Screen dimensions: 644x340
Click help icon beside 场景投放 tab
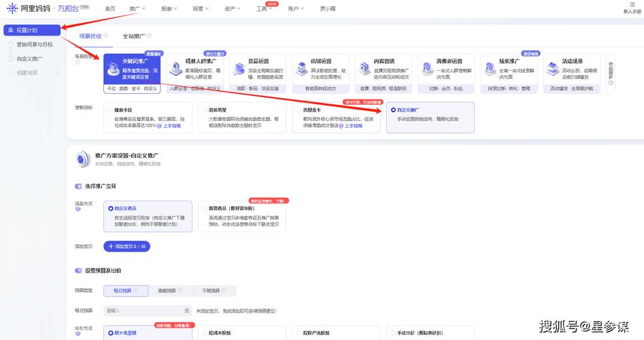click(x=106, y=36)
